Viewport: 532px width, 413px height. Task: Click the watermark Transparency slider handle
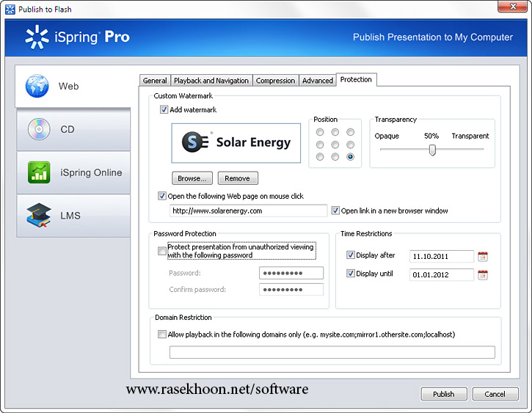(432, 150)
